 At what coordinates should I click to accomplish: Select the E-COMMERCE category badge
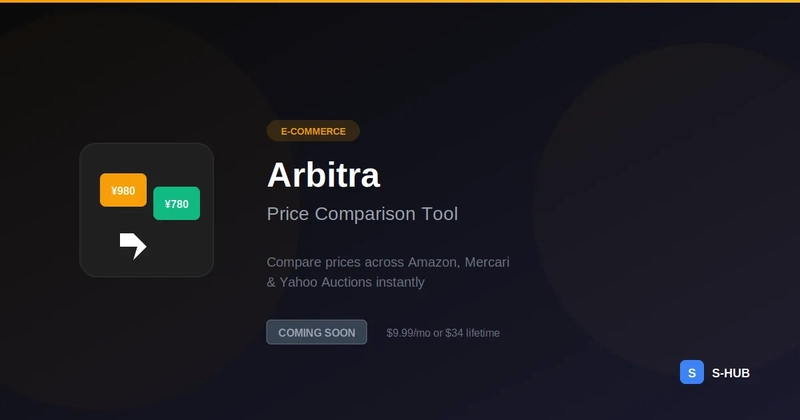(x=313, y=131)
